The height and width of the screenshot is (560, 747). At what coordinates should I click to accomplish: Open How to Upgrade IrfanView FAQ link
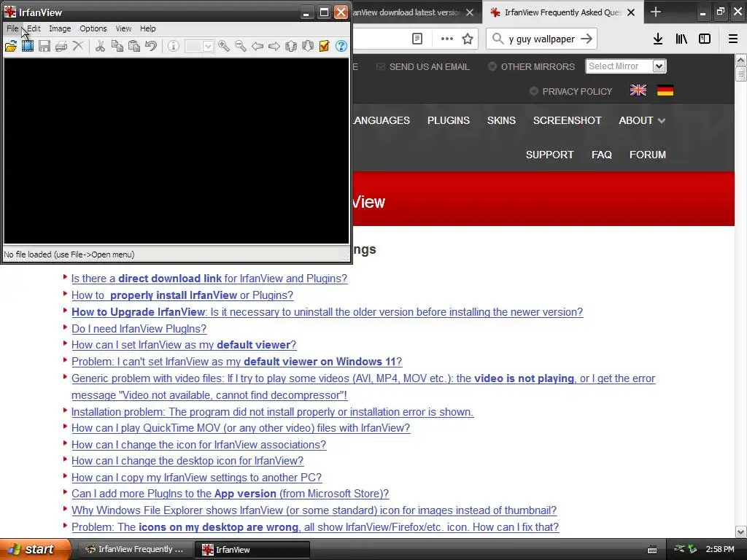point(328,312)
